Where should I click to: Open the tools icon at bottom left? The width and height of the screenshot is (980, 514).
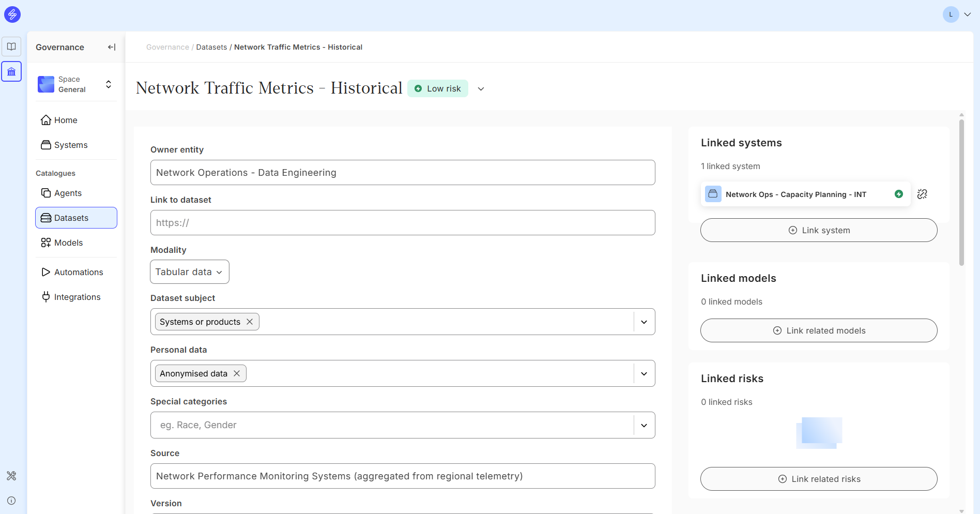[11, 476]
